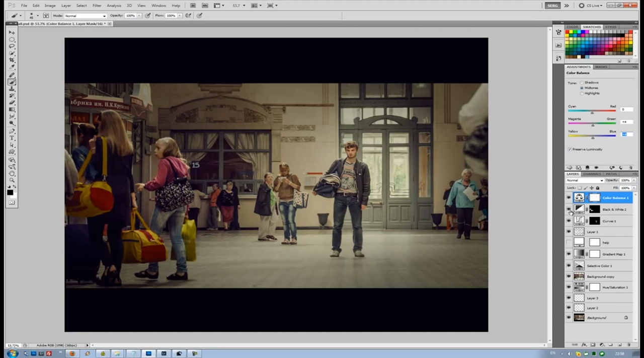
Task: Show the hidden help layer
Action: point(569,243)
